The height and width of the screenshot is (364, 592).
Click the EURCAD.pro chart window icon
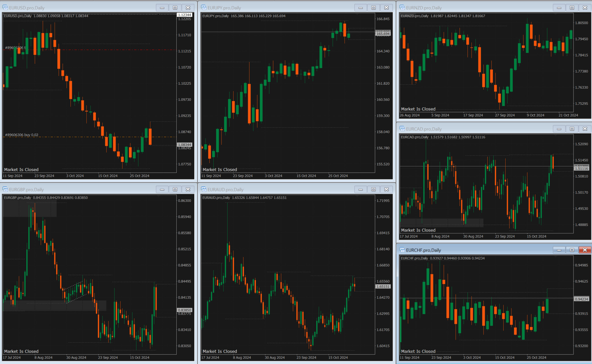[402, 129]
